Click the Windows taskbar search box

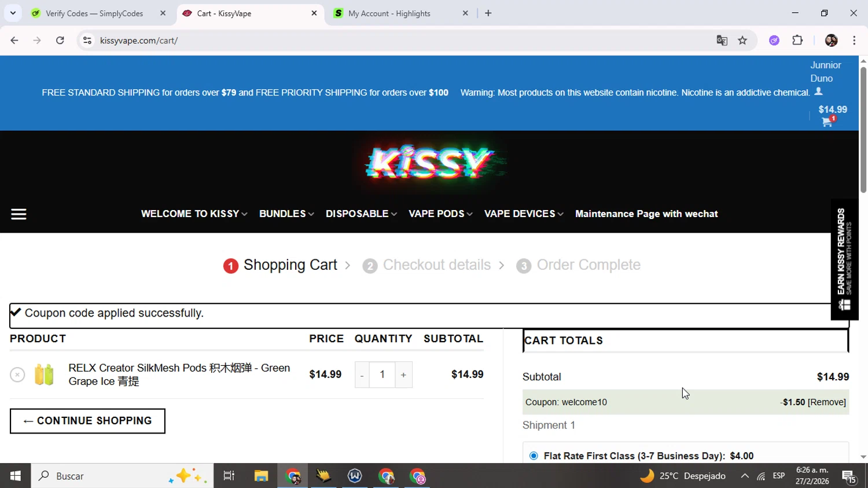tap(122, 476)
